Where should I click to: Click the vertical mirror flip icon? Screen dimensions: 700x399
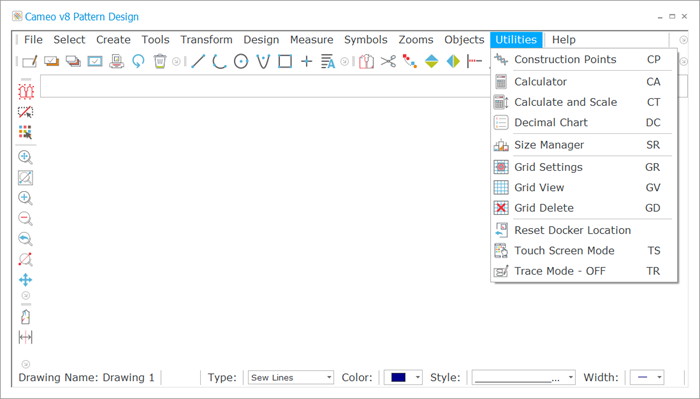(432, 61)
